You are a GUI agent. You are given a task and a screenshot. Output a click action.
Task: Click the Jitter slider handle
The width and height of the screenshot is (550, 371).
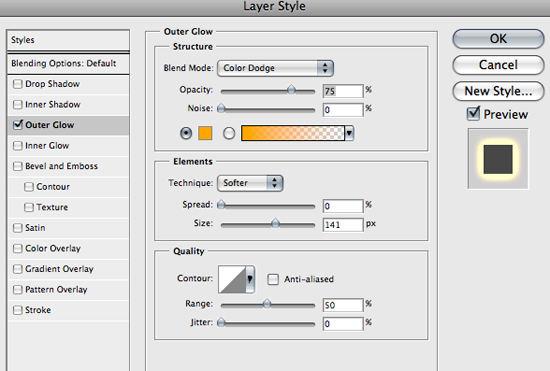point(221,322)
